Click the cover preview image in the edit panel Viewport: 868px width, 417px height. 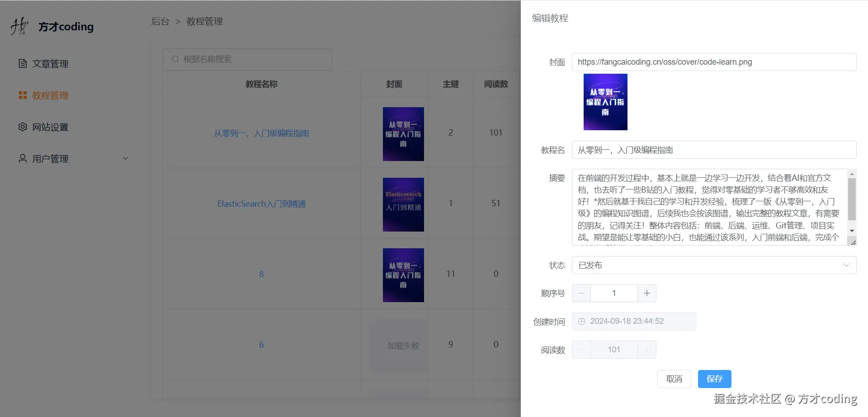605,102
